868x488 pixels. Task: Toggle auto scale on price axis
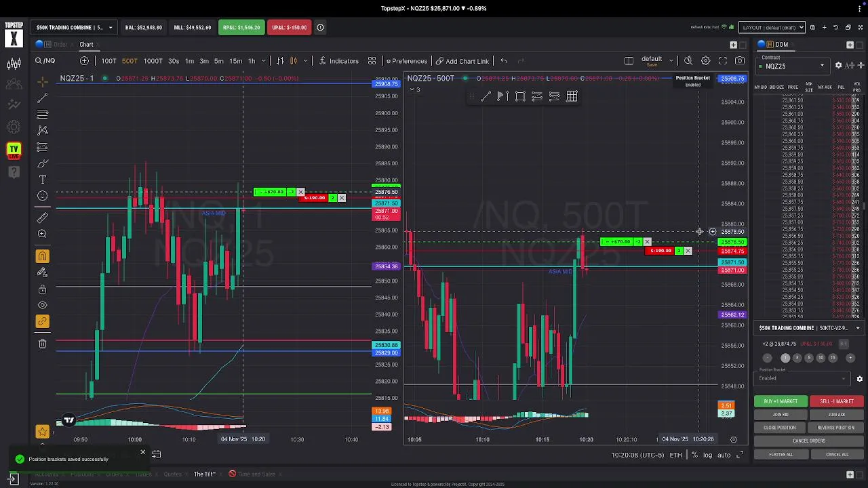724,455
